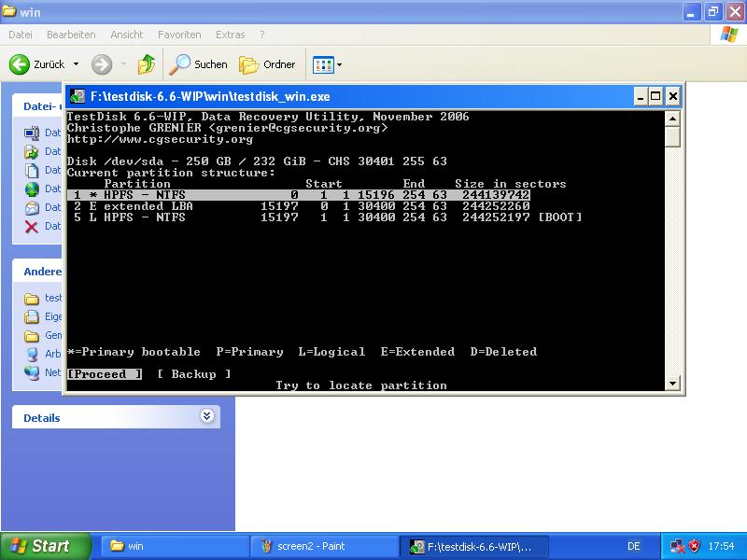Click the folder up-level icon

[x=147, y=64]
